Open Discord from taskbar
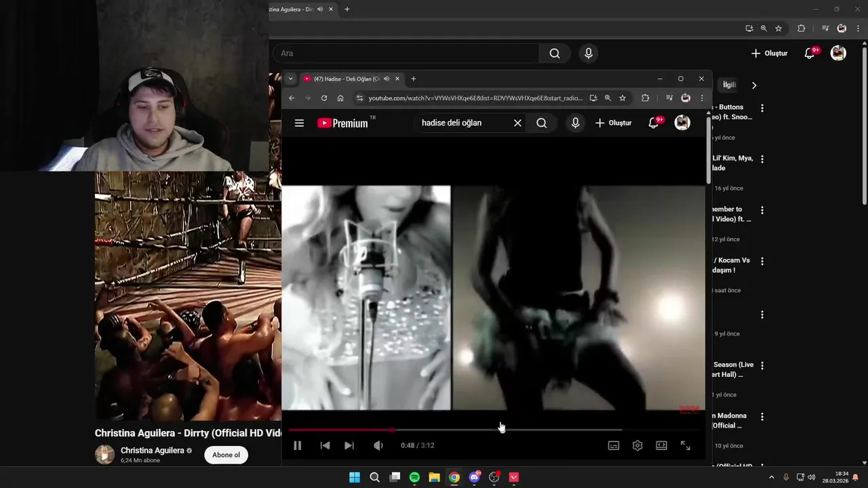The width and height of the screenshot is (868, 488). (x=475, y=477)
